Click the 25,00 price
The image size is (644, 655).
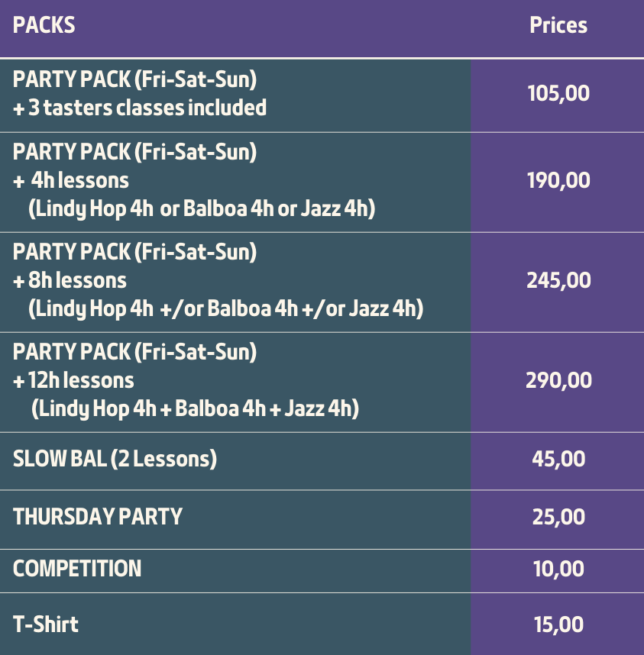558,517
